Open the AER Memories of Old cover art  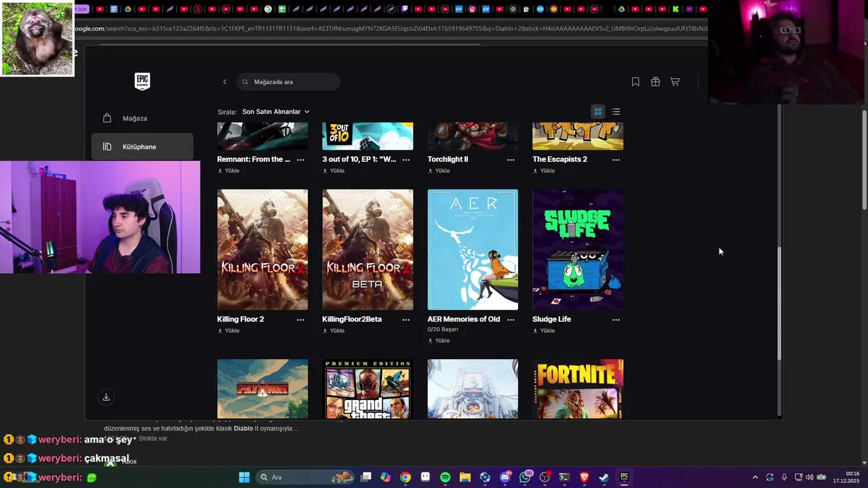[x=473, y=249]
